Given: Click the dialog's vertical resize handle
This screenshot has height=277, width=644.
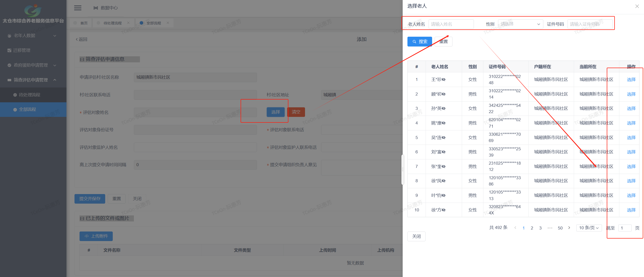Looking at the screenshot, I should coord(403,170).
